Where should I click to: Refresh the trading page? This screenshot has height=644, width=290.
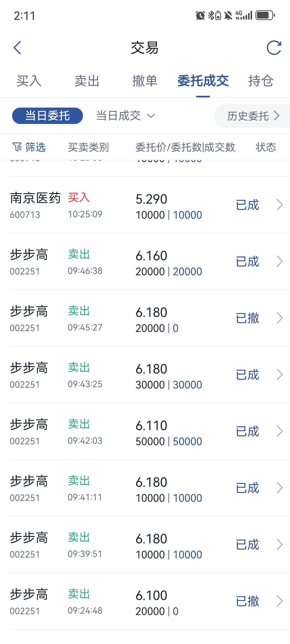tap(274, 48)
